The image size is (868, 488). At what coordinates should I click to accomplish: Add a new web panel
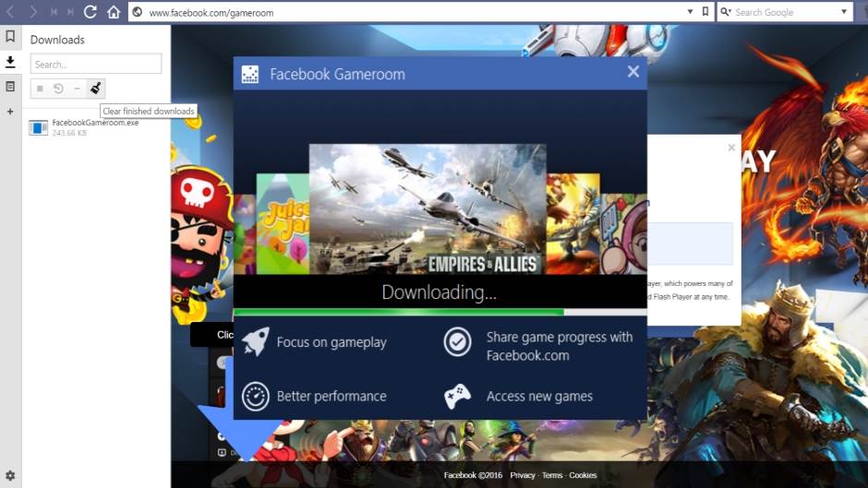point(10,111)
